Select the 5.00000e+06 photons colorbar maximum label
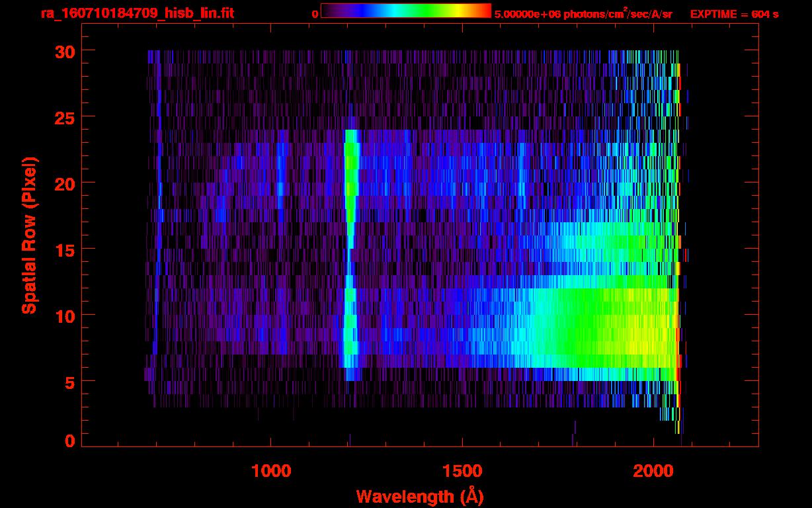Image resolution: width=812 pixels, height=508 pixels. point(583,14)
